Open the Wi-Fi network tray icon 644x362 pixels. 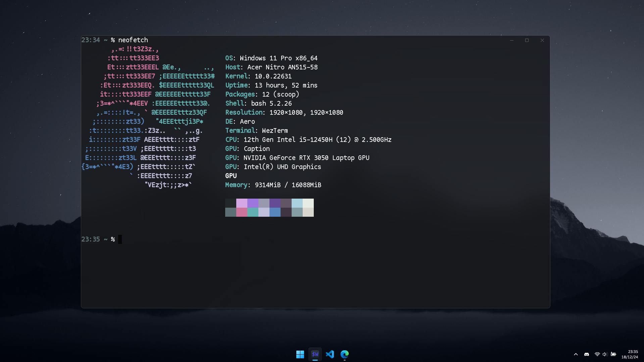[x=597, y=354]
